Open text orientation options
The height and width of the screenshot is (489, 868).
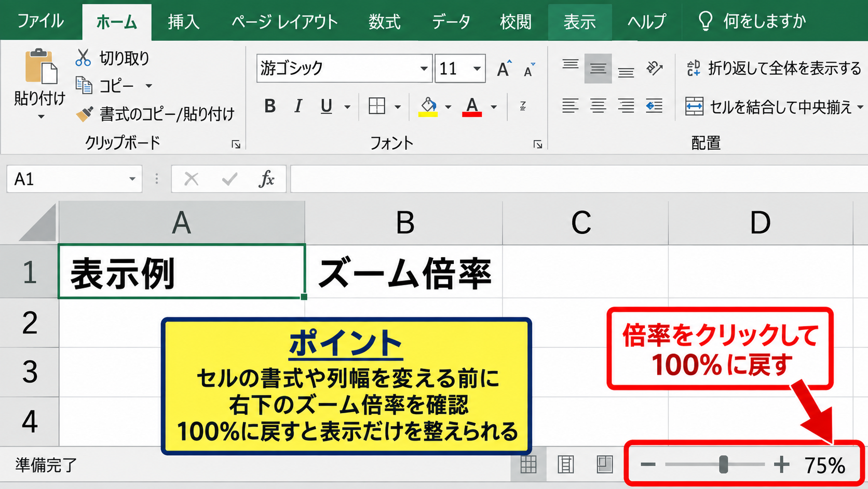tap(655, 68)
